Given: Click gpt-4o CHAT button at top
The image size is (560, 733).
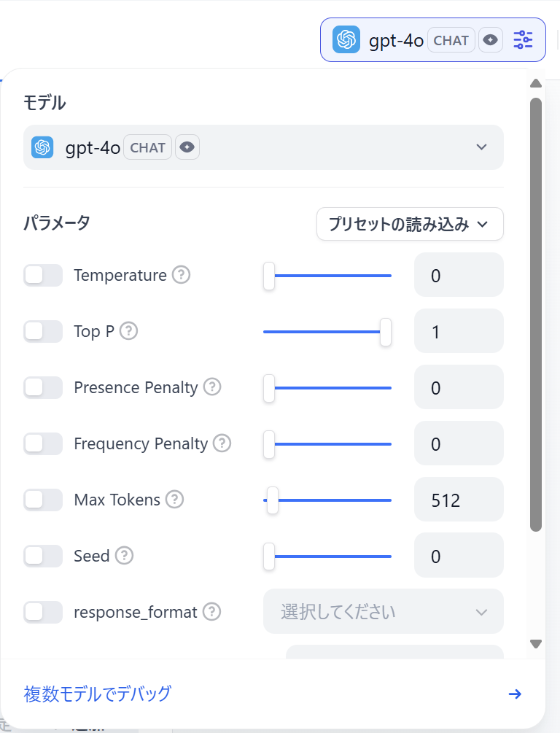Looking at the screenshot, I should click(433, 40).
